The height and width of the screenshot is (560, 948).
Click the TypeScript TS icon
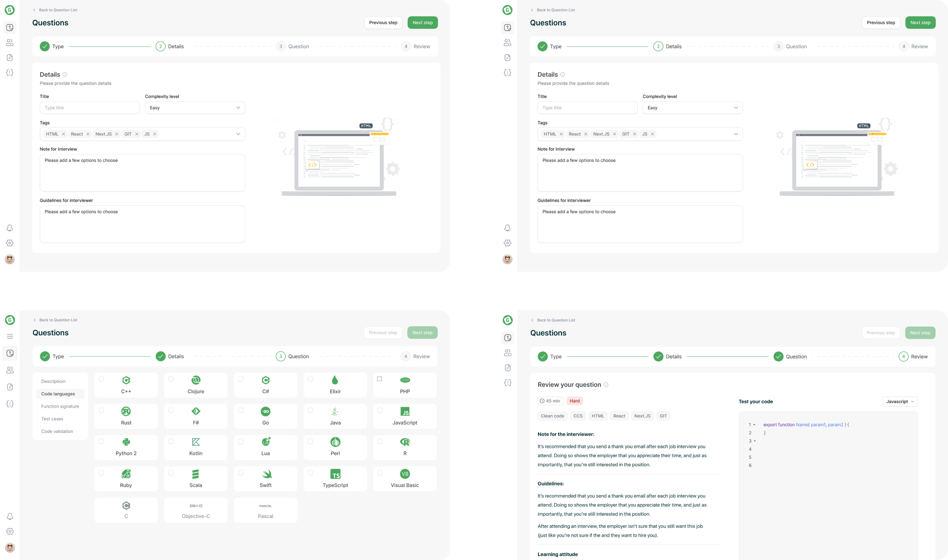click(x=335, y=474)
